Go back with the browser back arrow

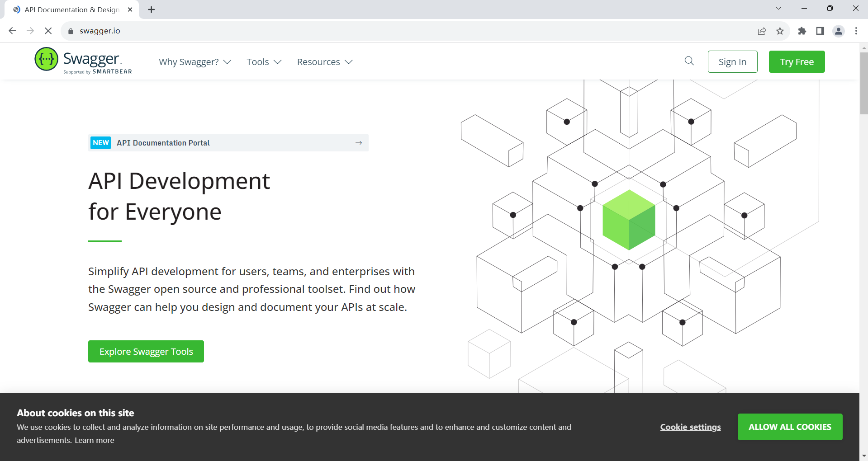pos(12,31)
